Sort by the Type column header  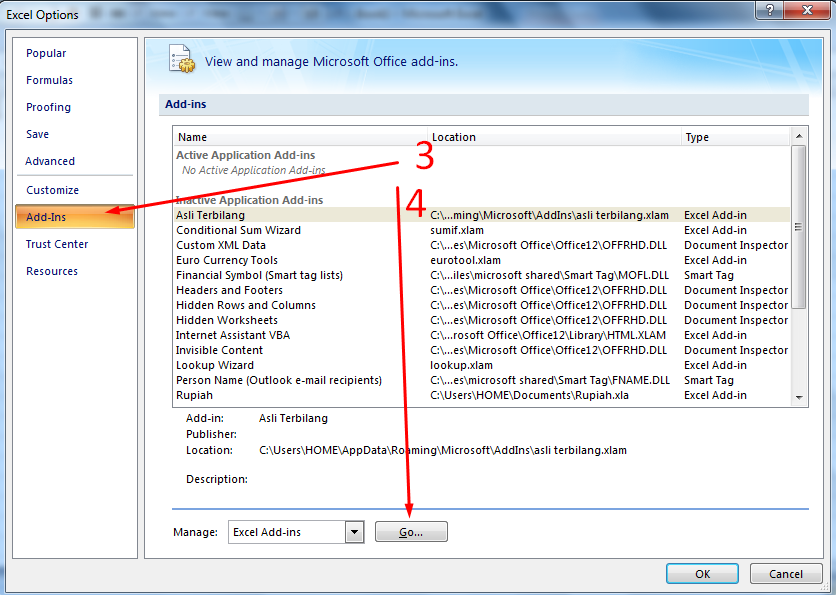[736, 137]
